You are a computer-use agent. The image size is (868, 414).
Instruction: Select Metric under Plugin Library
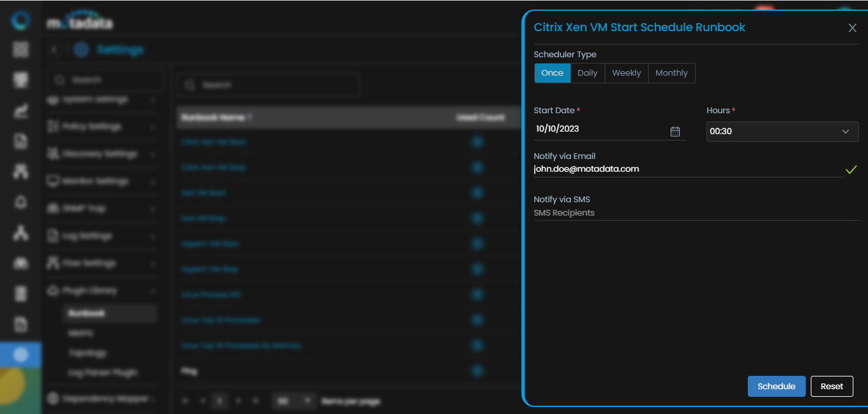click(81, 333)
